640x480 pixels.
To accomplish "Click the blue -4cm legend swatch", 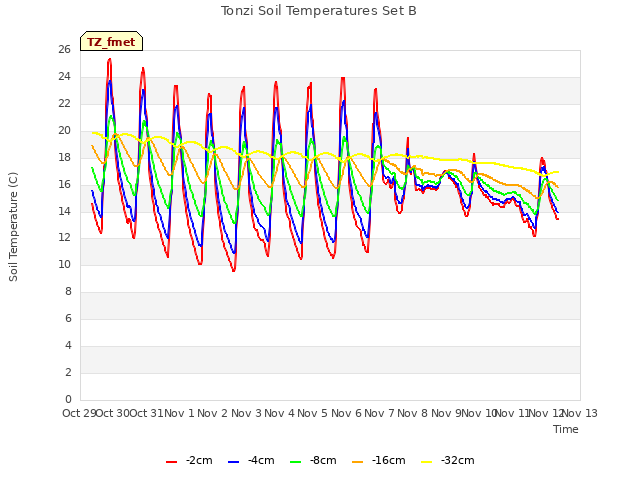I will [x=233, y=462].
